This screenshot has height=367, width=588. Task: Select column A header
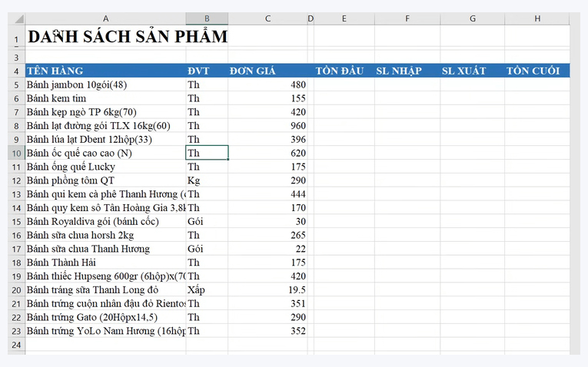click(x=105, y=18)
